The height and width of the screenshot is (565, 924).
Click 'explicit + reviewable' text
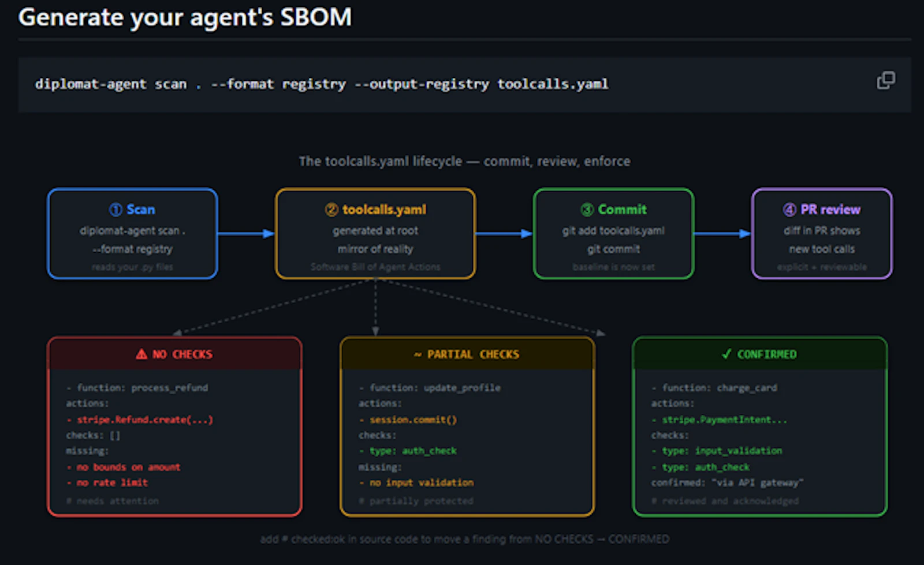822,267
